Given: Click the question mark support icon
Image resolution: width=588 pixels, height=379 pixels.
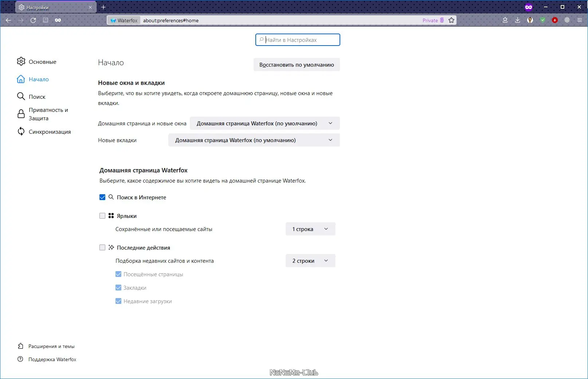Looking at the screenshot, I should (20, 359).
